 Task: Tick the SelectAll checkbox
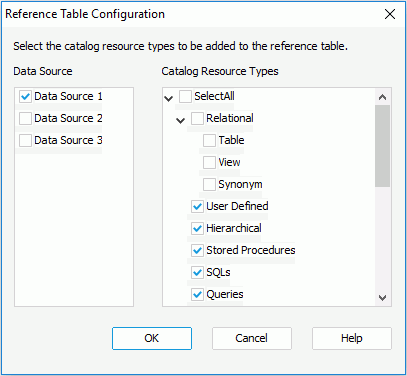coord(185,96)
